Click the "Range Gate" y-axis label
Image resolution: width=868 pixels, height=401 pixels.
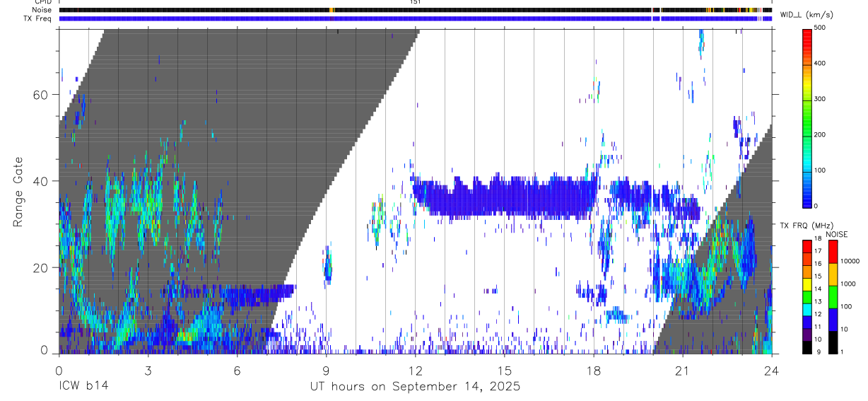click(x=18, y=192)
